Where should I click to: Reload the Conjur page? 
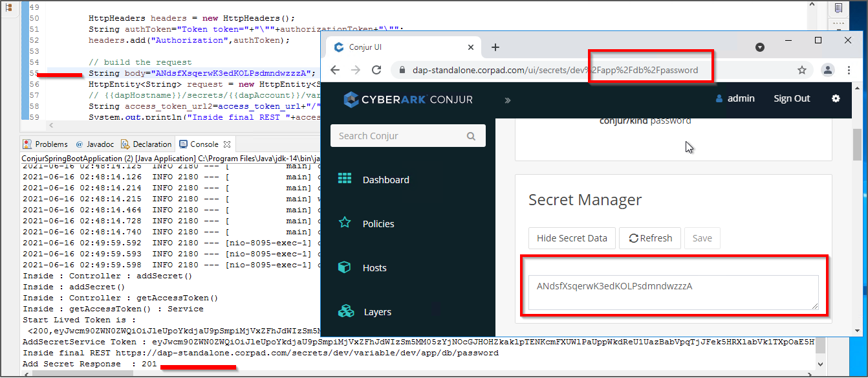[x=375, y=70]
